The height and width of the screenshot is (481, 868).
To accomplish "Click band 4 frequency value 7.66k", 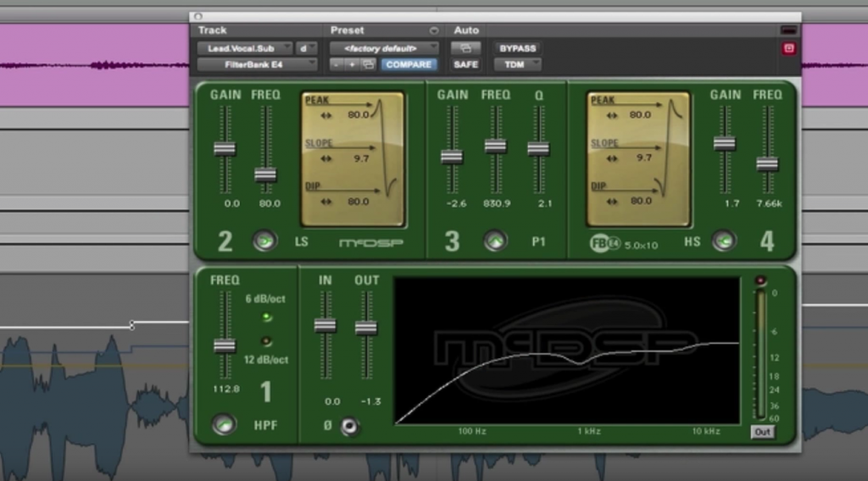I will pyautogui.click(x=769, y=203).
